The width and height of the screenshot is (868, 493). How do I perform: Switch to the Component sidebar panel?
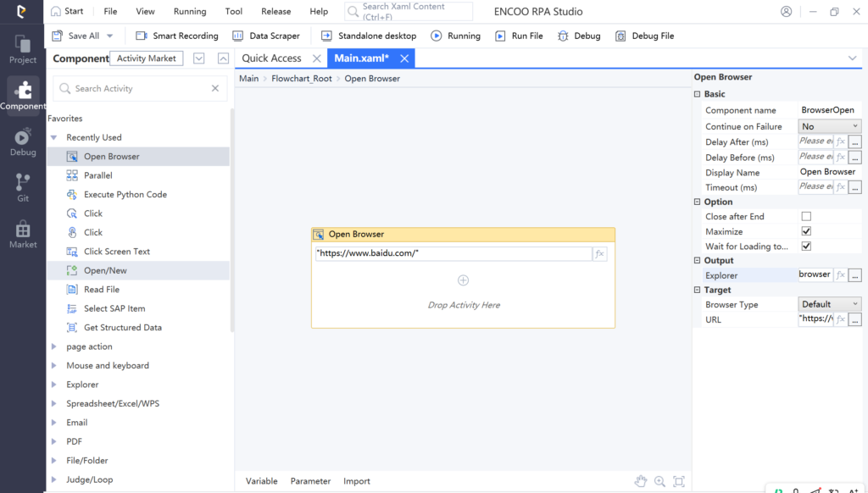pyautogui.click(x=23, y=95)
